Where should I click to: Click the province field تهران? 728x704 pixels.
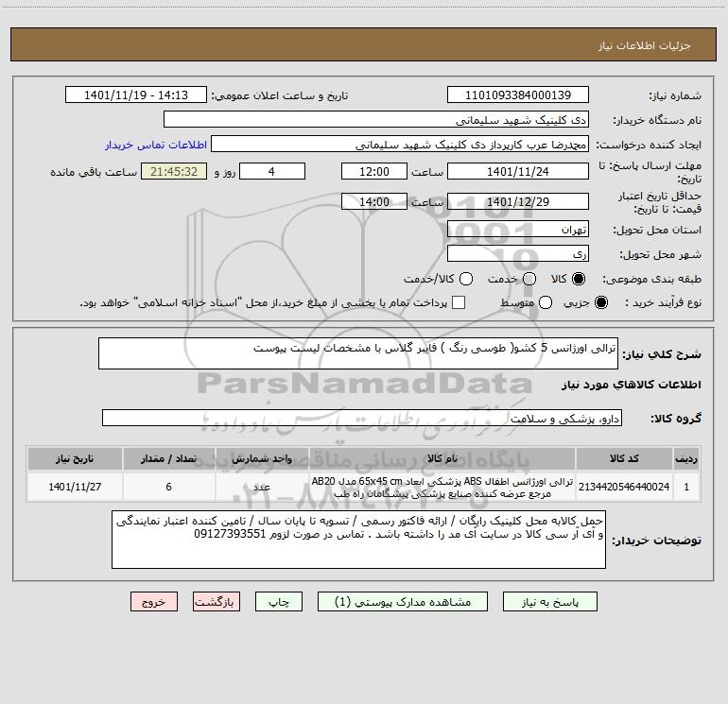(x=518, y=229)
